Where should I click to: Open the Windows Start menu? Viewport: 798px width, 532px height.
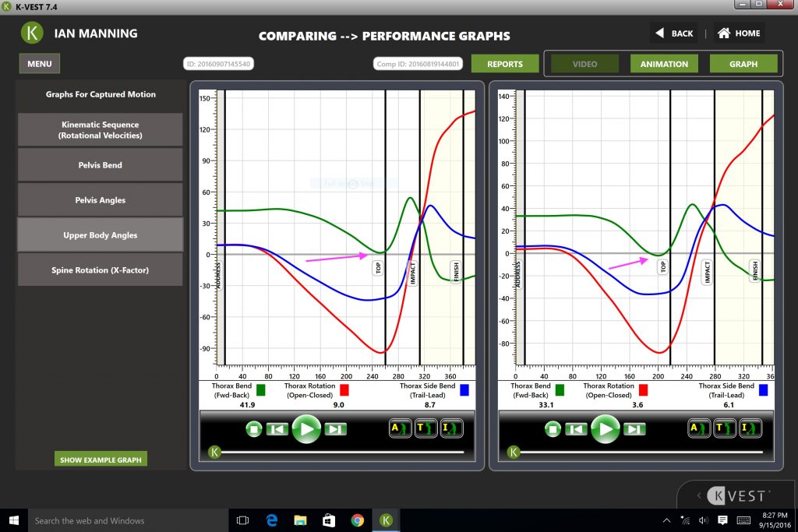click(x=14, y=520)
